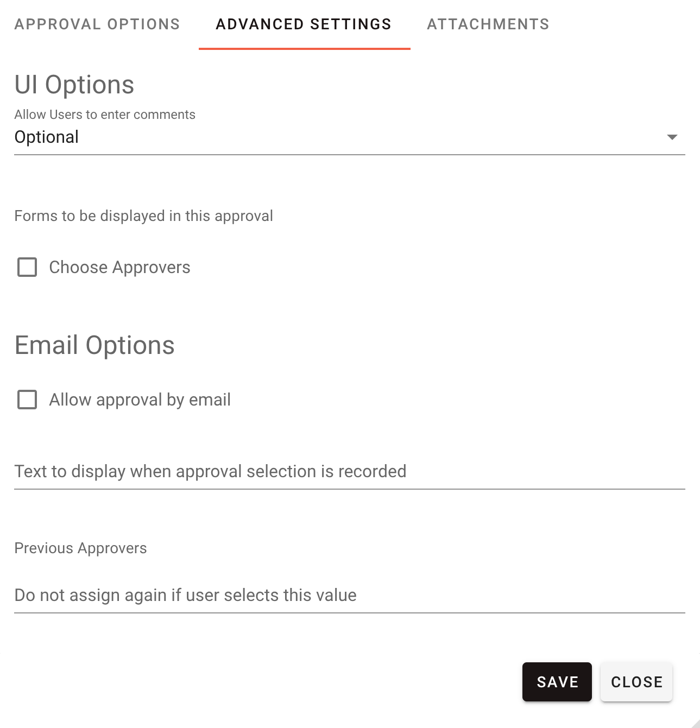700x728 pixels.
Task: Click the SAVE button
Action: coord(557,682)
